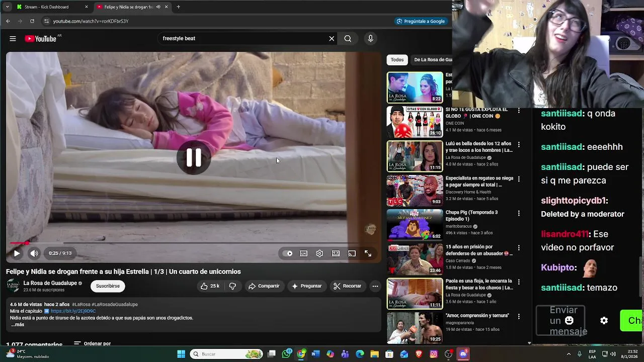Open options for 15 años en prisión video
This screenshot has height=362, width=644.
pos(519,247)
